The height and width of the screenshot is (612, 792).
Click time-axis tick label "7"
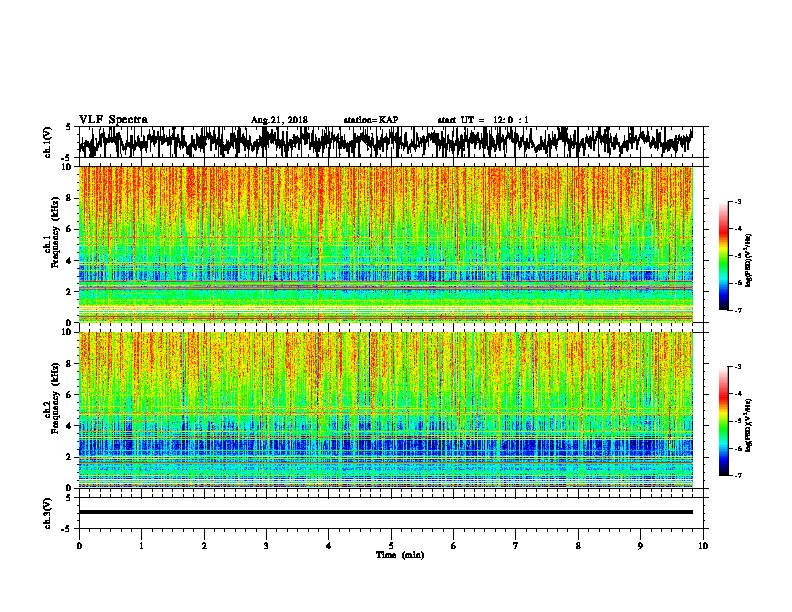pos(516,546)
